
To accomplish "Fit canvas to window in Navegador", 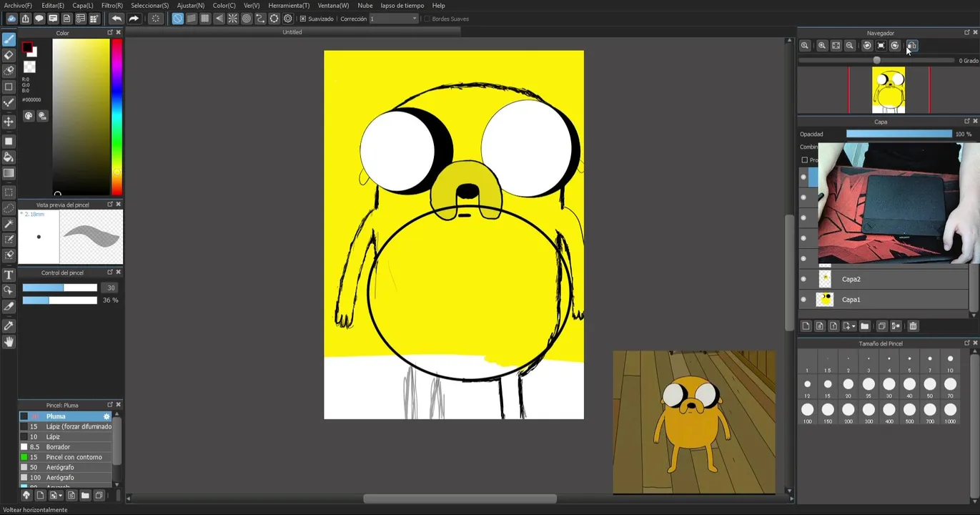I will (836, 46).
